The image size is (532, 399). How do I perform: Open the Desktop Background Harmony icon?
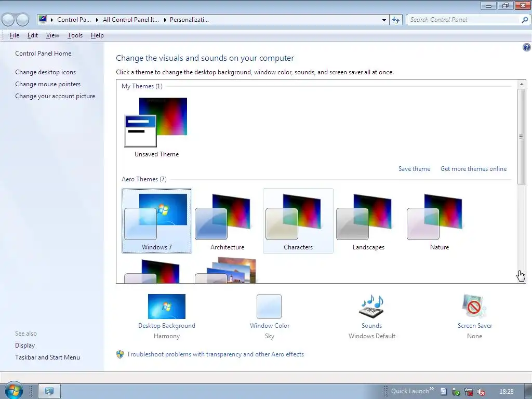click(x=167, y=307)
